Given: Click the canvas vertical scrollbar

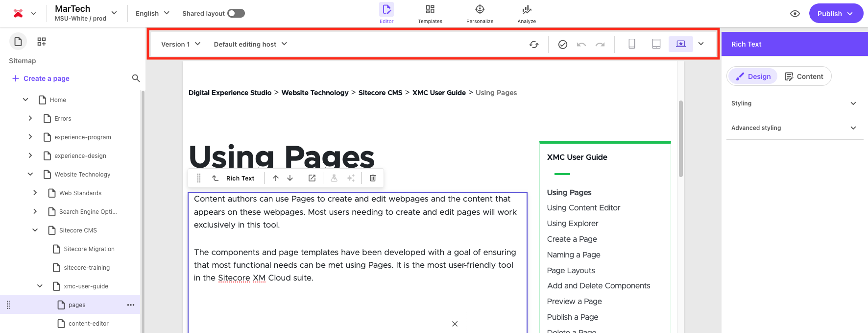Looking at the screenshot, I should [x=681, y=139].
